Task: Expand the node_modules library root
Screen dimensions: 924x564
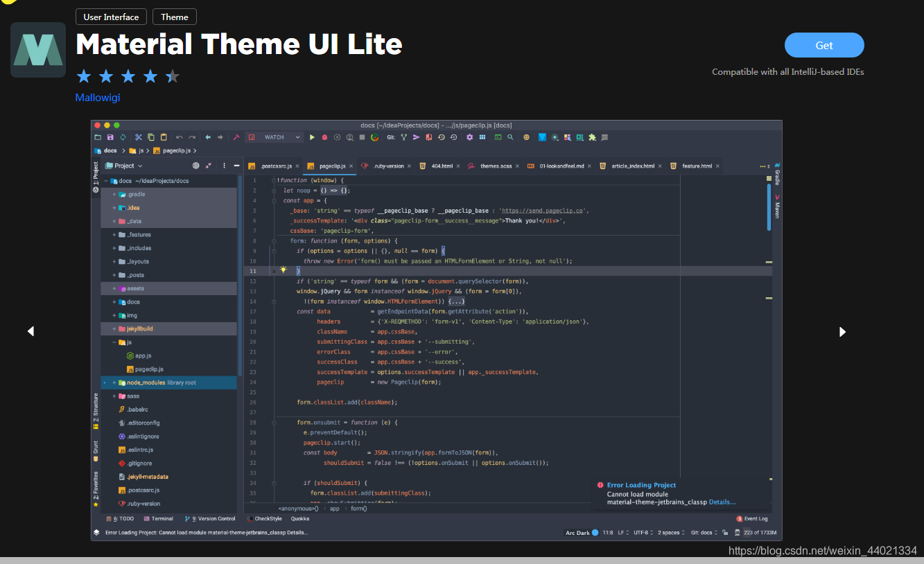Action: pos(114,382)
